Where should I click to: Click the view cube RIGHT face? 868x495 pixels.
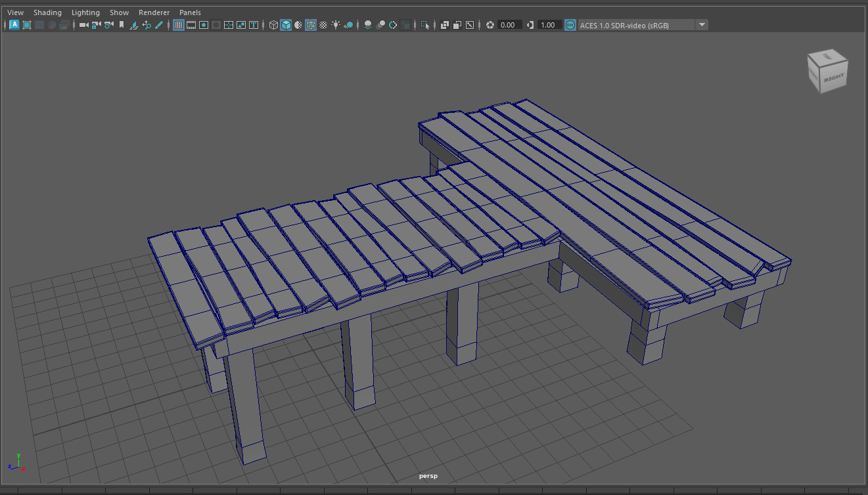(833, 79)
